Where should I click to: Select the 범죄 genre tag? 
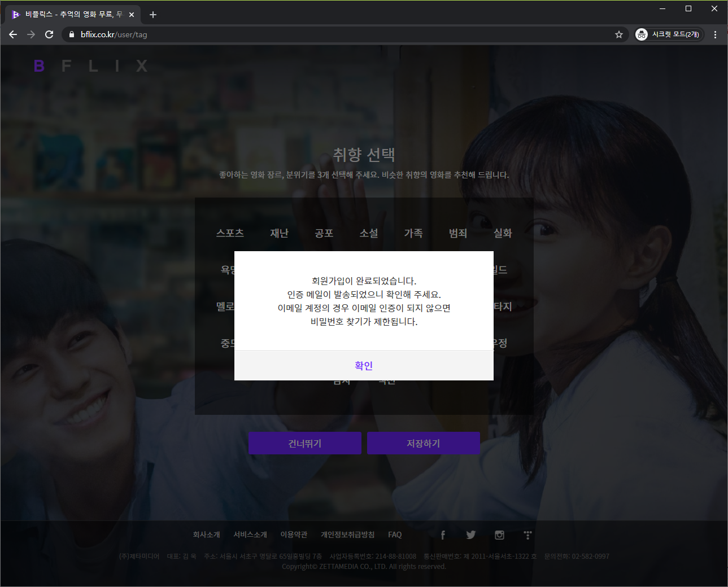pyautogui.click(x=458, y=233)
